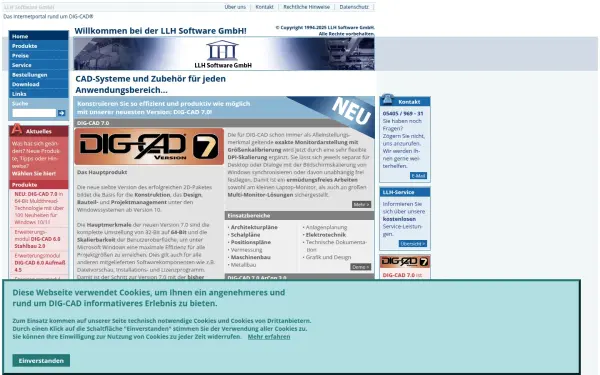This screenshot has height=375, width=600.
Task: Open the Links navigation item
Action: (39, 94)
